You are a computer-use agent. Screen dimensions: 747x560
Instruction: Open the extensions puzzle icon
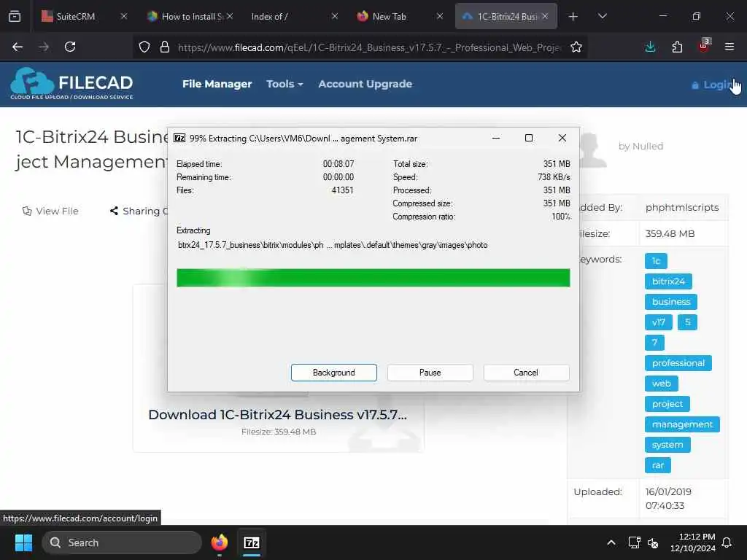pyautogui.click(x=677, y=47)
